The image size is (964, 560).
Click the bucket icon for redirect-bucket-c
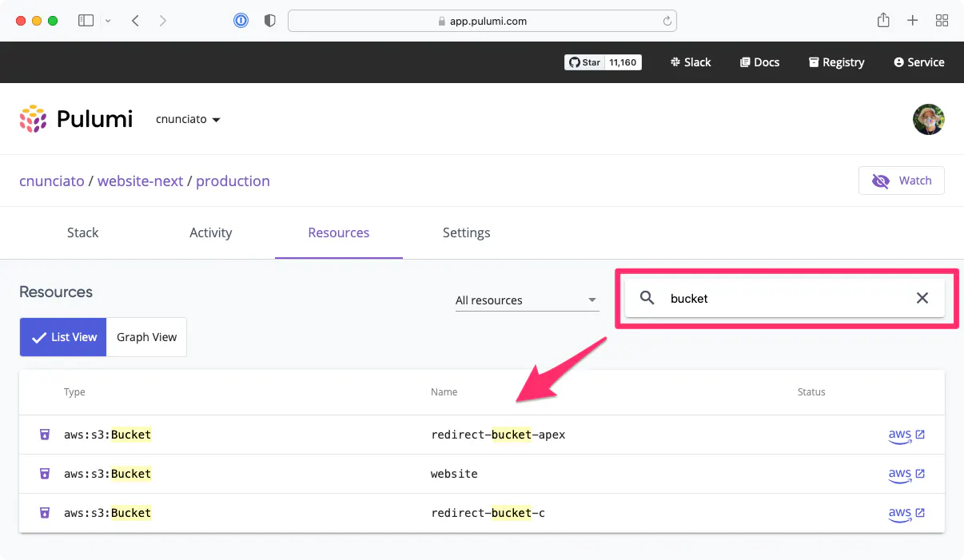(45, 513)
